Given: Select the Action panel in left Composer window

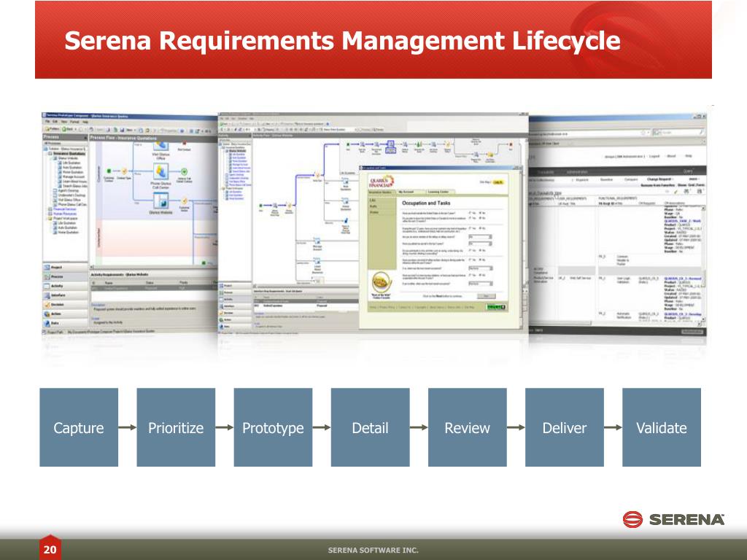Looking at the screenshot, I should click(x=65, y=314).
